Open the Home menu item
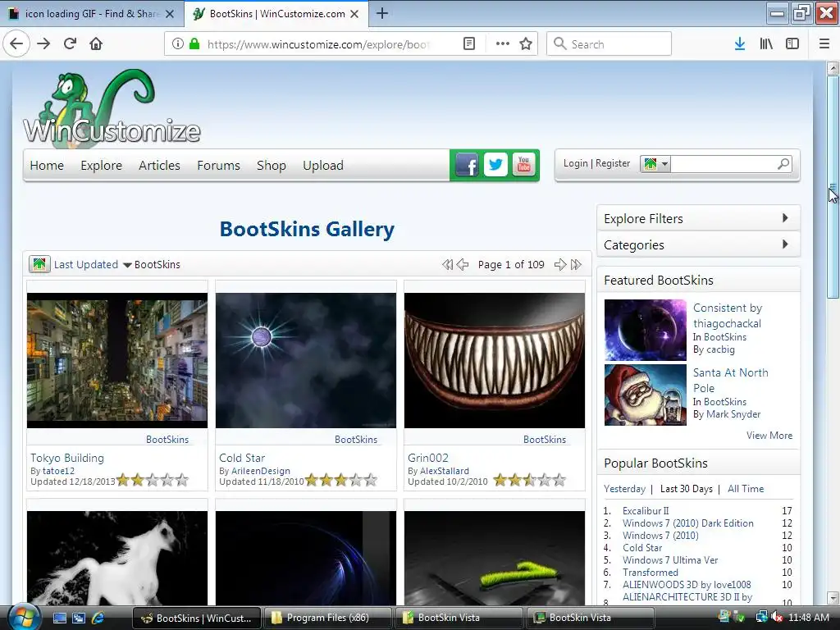The height and width of the screenshot is (630, 840). (x=47, y=166)
